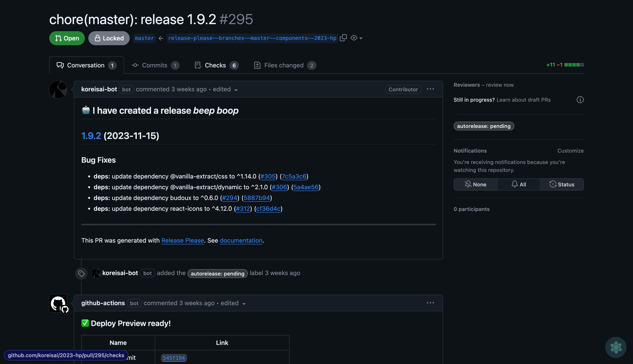Open the Release Please link

point(182,240)
